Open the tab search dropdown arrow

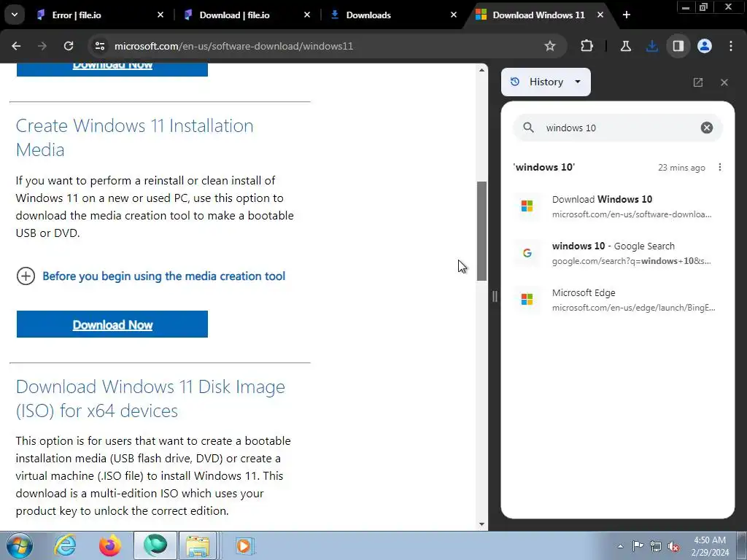click(15, 15)
